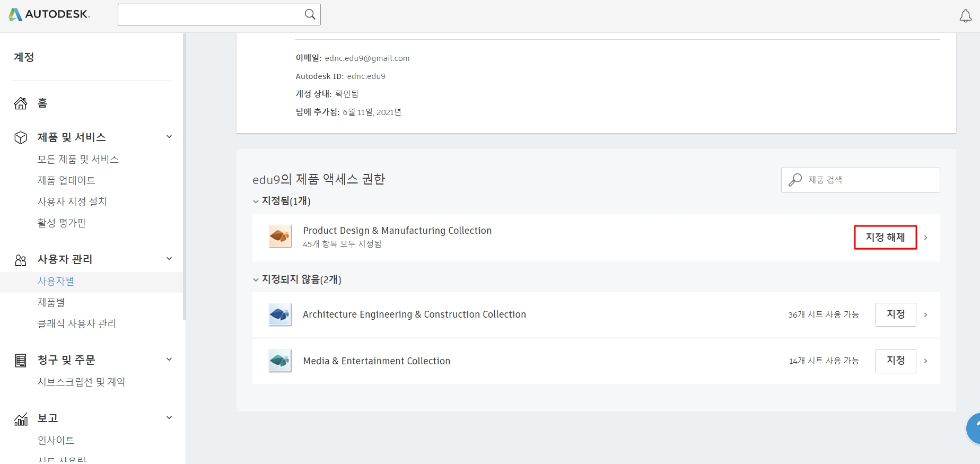Collapse the 제품 및 서비스 section chevron
The height and width of the screenshot is (464, 980).
pos(169,136)
